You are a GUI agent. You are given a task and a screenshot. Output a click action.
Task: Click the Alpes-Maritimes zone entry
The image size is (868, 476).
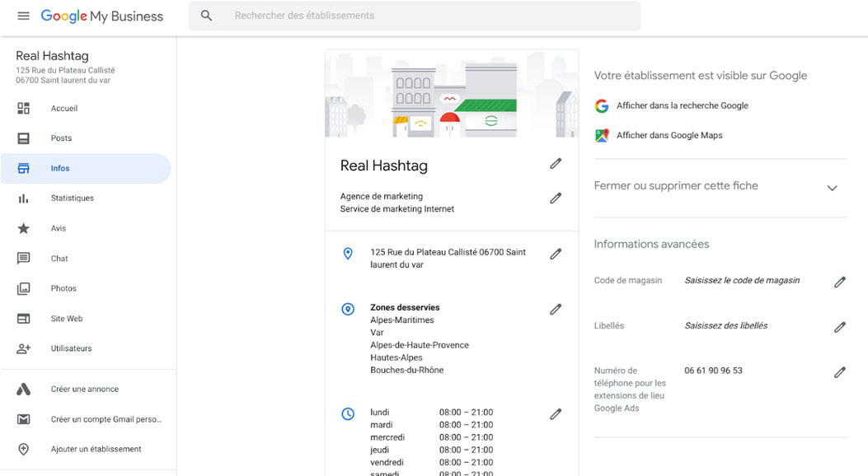(402, 320)
